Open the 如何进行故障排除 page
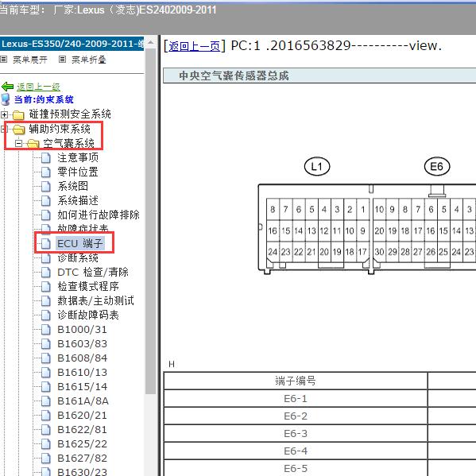This screenshot has width=476, height=476. coord(99,215)
